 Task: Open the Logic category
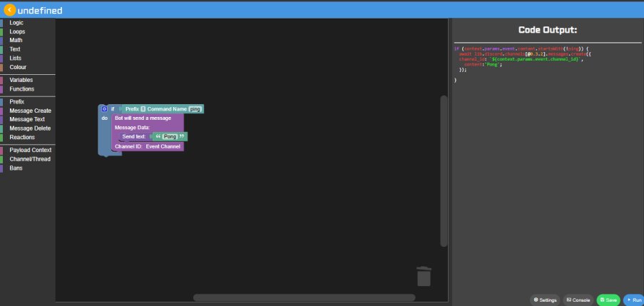(16, 23)
